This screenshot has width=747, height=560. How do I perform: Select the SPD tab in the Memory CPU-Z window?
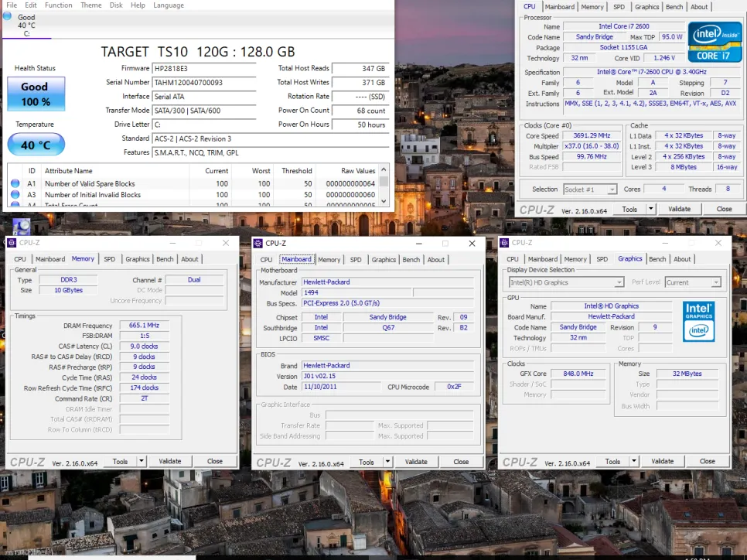click(110, 259)
